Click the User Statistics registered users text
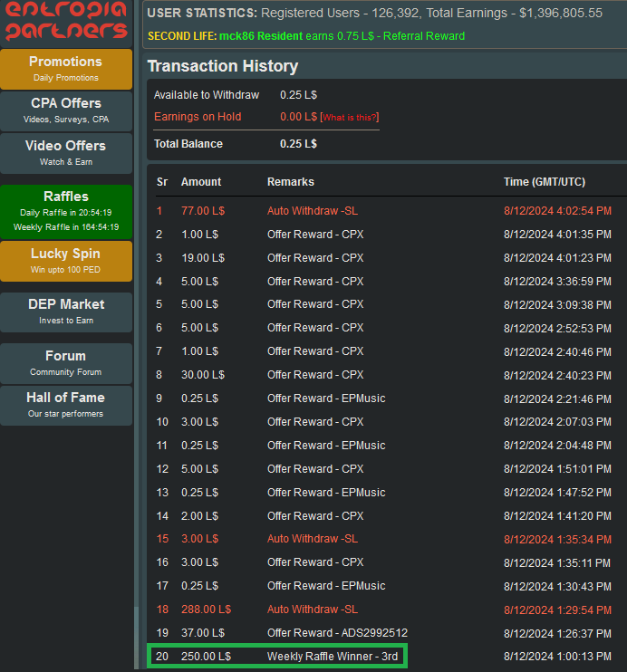The height and width of the screenshot is (672, 627). pos(341,14)
